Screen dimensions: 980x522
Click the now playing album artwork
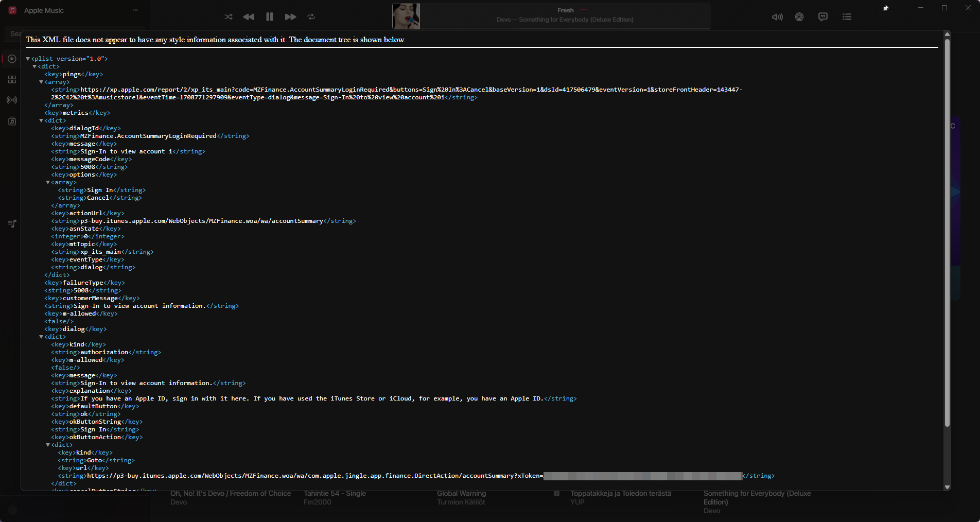click(406, 16)
